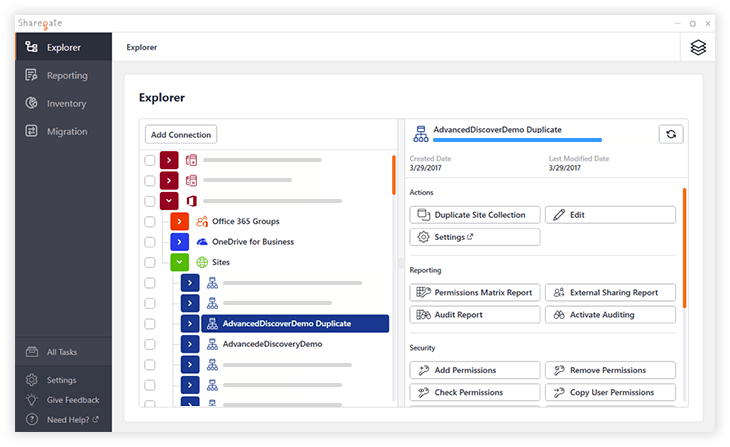
Task: Expand AdvancedDiscoverDemo Duplicate node
Action: tap(190, 324)
